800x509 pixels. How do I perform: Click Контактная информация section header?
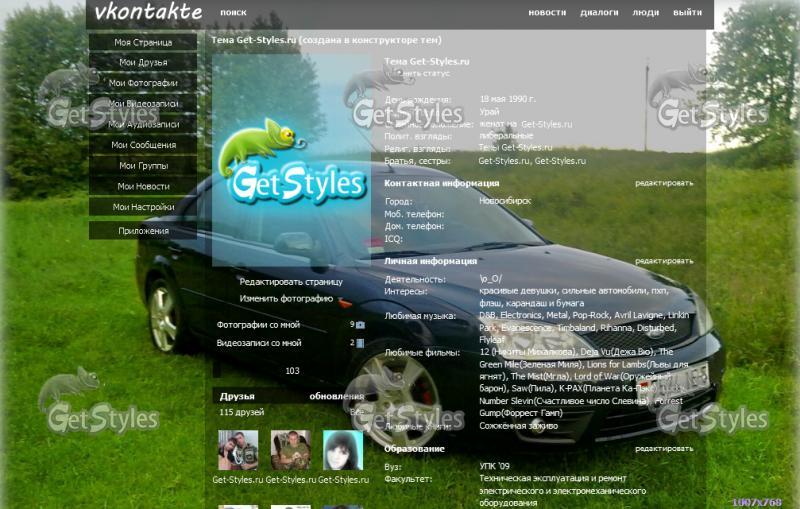click(441, 183)
